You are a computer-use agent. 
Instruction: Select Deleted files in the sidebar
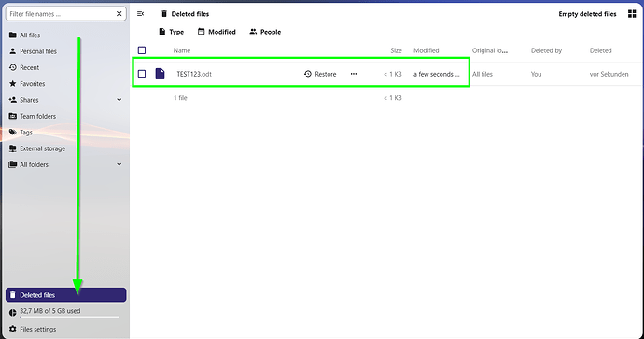pyautogui.click(x=65, y=295)
